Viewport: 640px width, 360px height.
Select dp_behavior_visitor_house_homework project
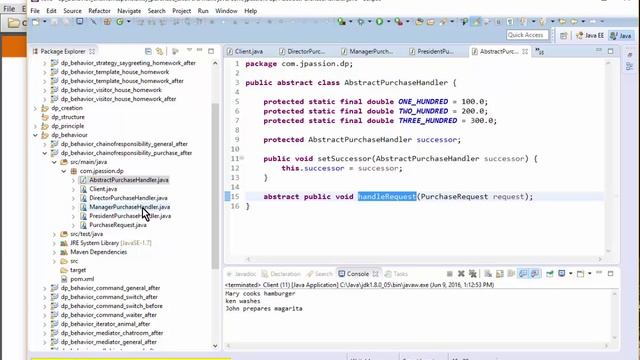coord(111,90)
